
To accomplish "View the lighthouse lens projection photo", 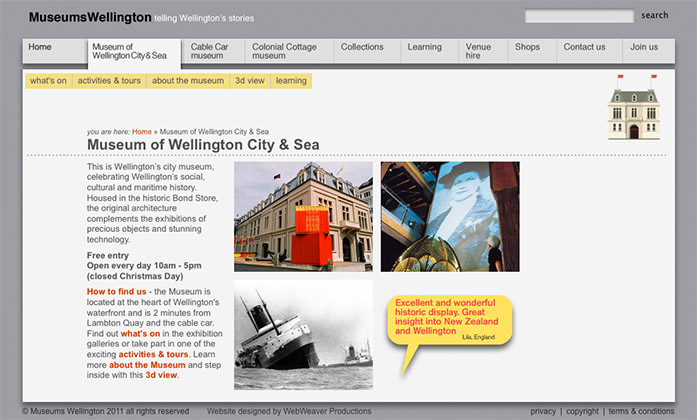I will [x=450, y=216].
